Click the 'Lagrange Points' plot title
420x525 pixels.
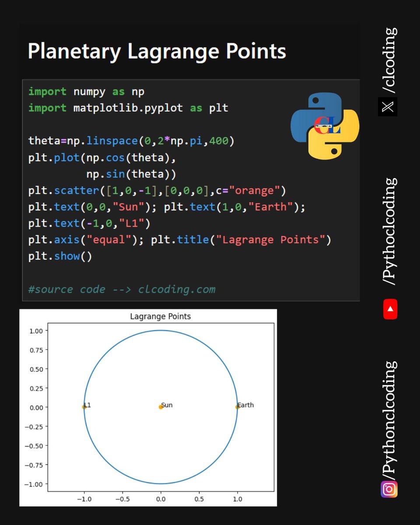point(161,316)
